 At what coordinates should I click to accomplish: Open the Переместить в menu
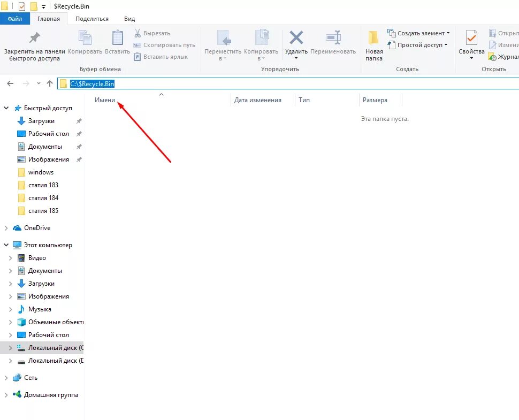click(223, 45)
